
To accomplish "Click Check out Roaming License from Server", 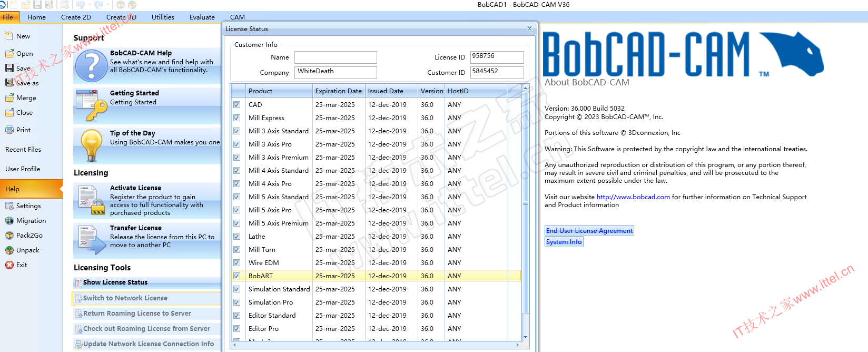I will 146,329.
